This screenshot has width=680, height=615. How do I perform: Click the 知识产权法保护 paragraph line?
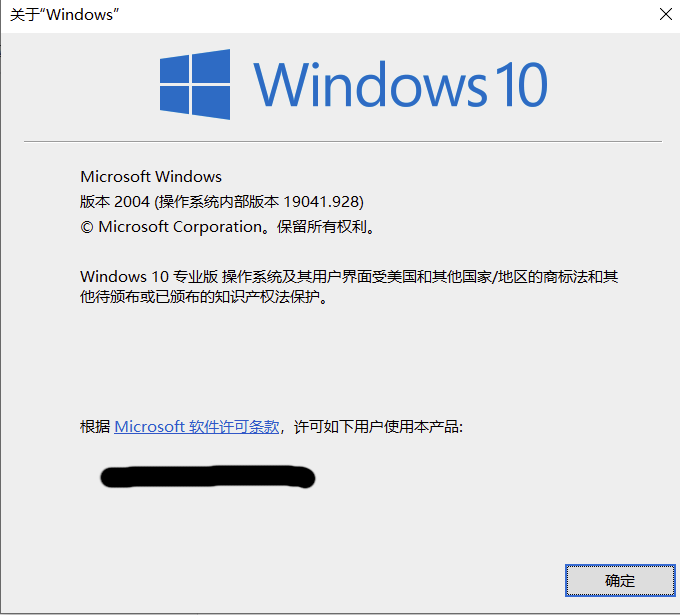pyautogui.click(x=204, y=297)
